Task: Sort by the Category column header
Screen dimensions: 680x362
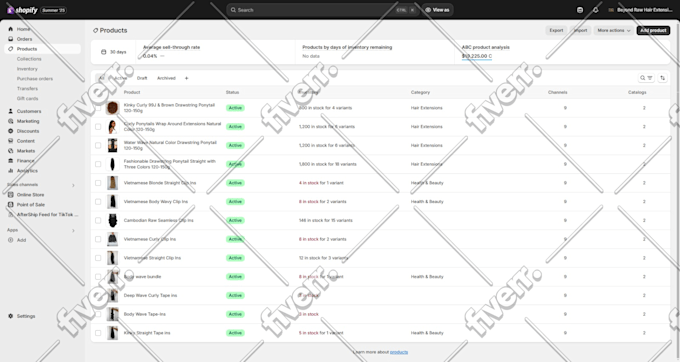Action: [x=420, y=92]
